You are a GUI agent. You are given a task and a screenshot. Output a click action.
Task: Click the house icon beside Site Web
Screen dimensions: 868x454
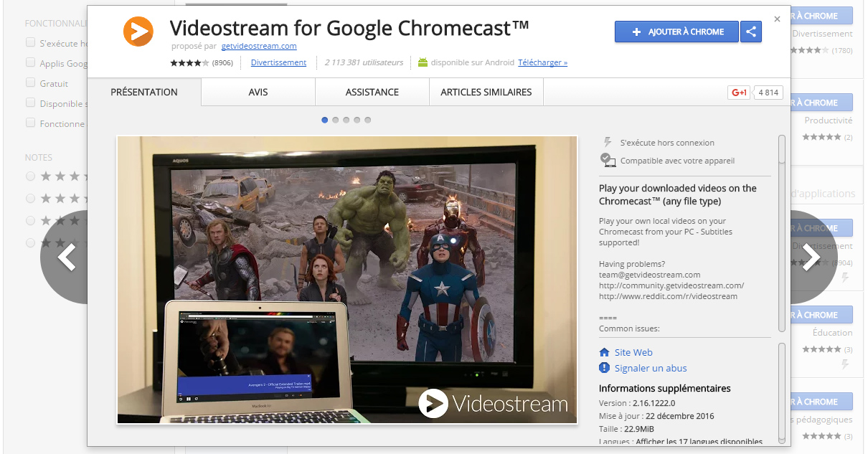[x=604, y=352]
